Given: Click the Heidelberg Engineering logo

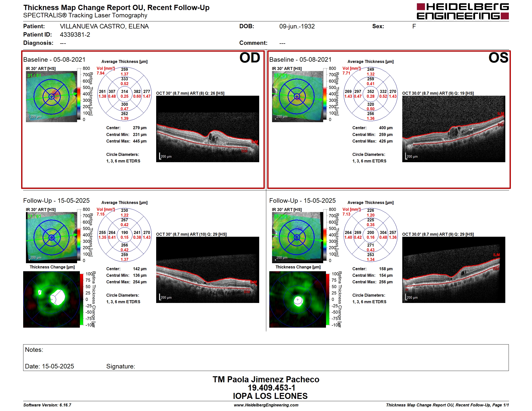Looking at the screenshot, I should [462, 11].
